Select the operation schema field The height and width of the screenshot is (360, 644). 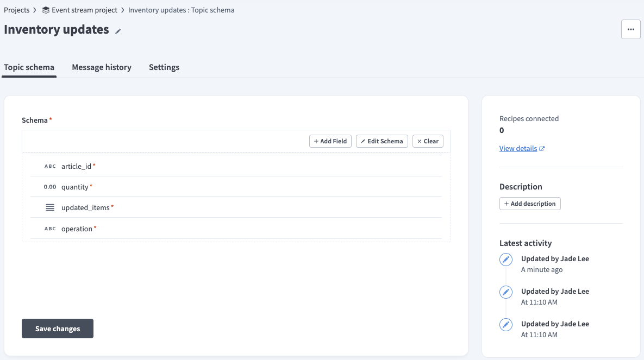point(236,228)
